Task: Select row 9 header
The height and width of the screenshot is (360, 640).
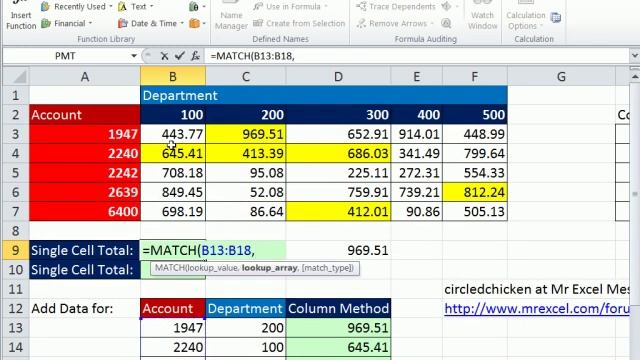Action: coord(16,250)
